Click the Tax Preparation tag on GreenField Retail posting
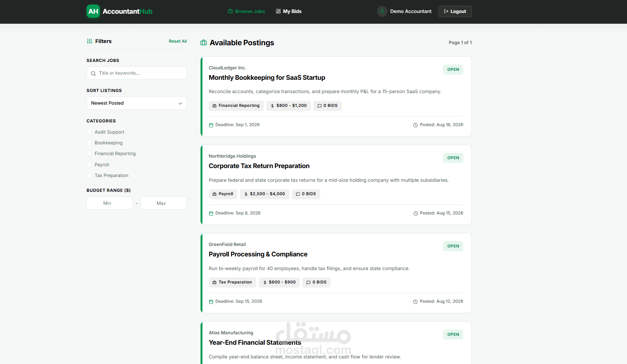The width and height of the screenshot is (627, 364). point(233,282)
